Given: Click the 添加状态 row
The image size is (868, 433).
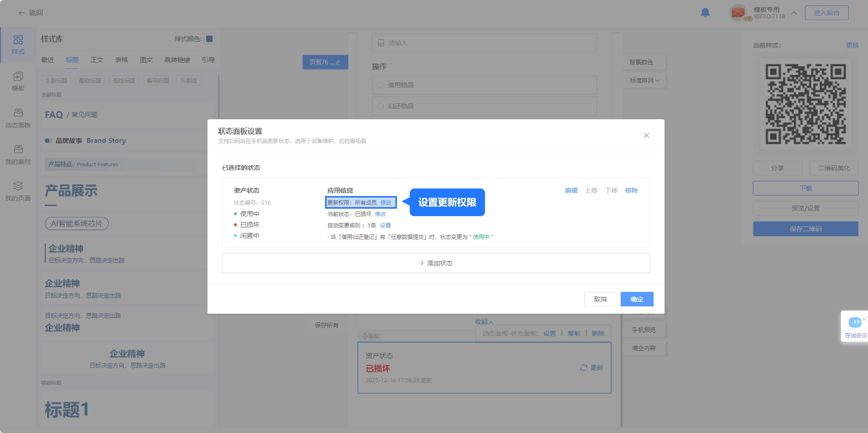Looking at the screenshot, I should click(436, 263).
